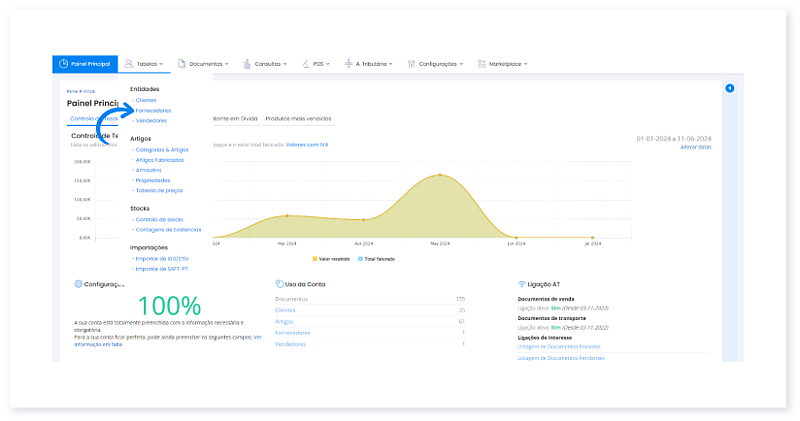Click the Tabelas person icon

click(130, 64)
